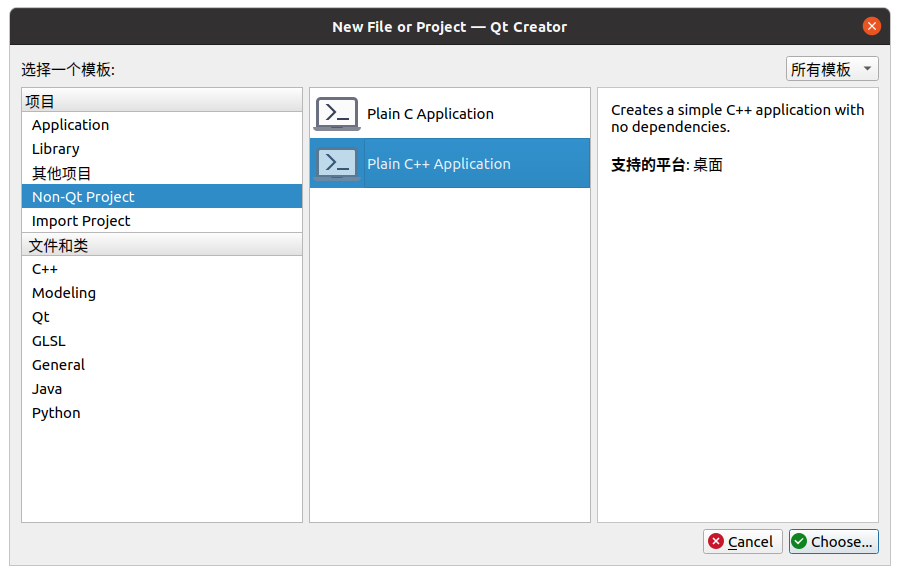The height and width of the screenshot is (575, 900).
Task: Click the Choose... button
Action: pos(833,541)
